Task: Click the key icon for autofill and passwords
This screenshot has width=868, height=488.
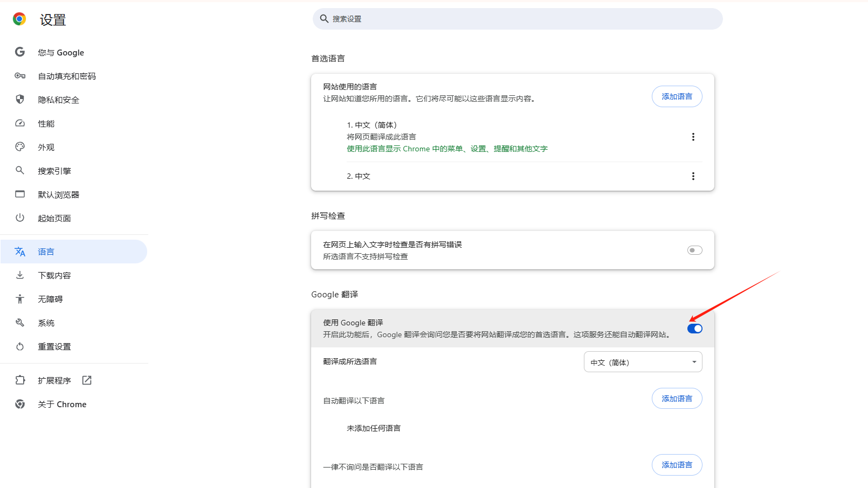Action: tap(20, 76)
